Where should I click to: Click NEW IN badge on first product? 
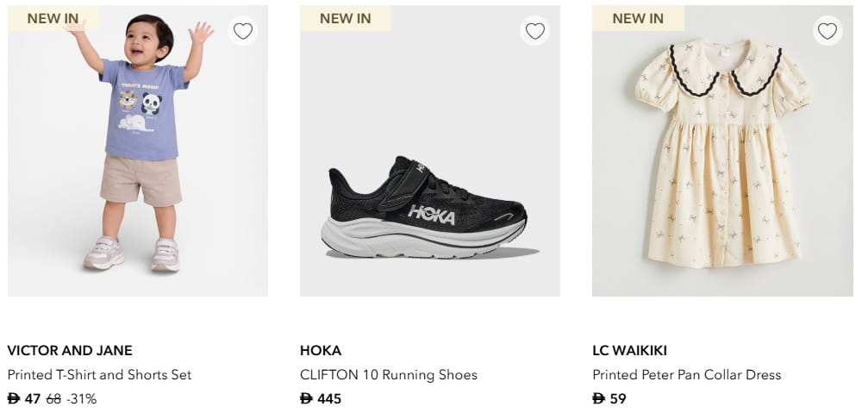click(53, 18)
